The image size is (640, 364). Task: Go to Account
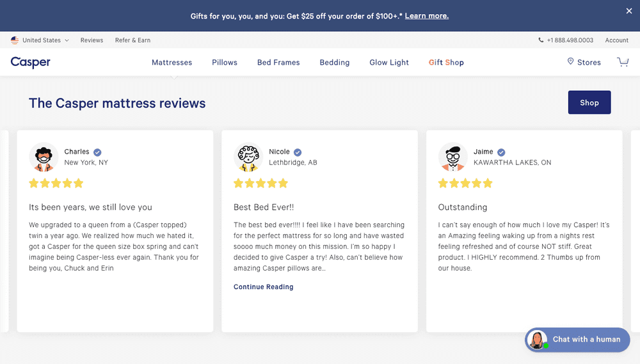pyautogui.click(x=616, y=40)
